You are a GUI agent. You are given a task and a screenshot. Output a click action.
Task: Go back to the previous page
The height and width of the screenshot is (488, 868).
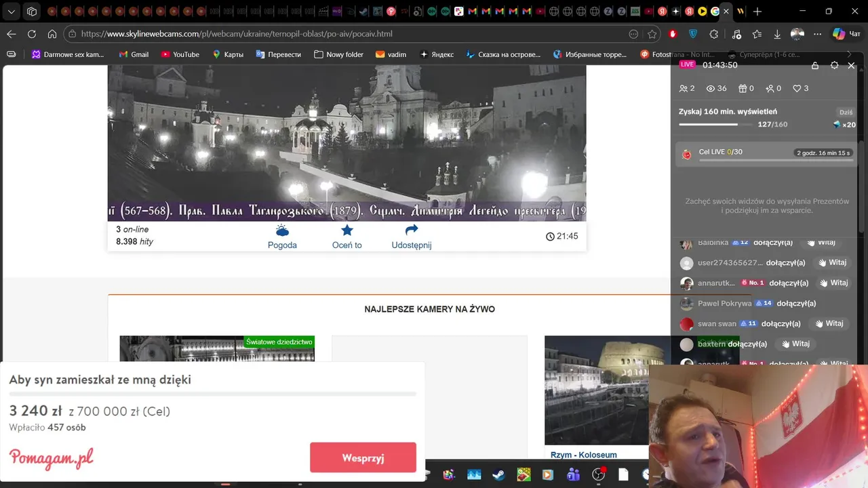click(12, 34)
